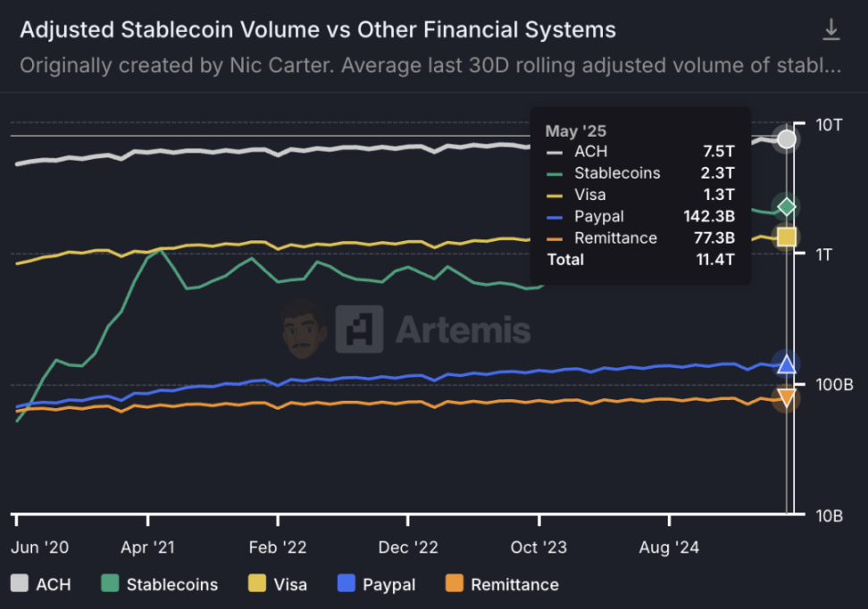Hide the Paypal series via legend

click(377, 584)
